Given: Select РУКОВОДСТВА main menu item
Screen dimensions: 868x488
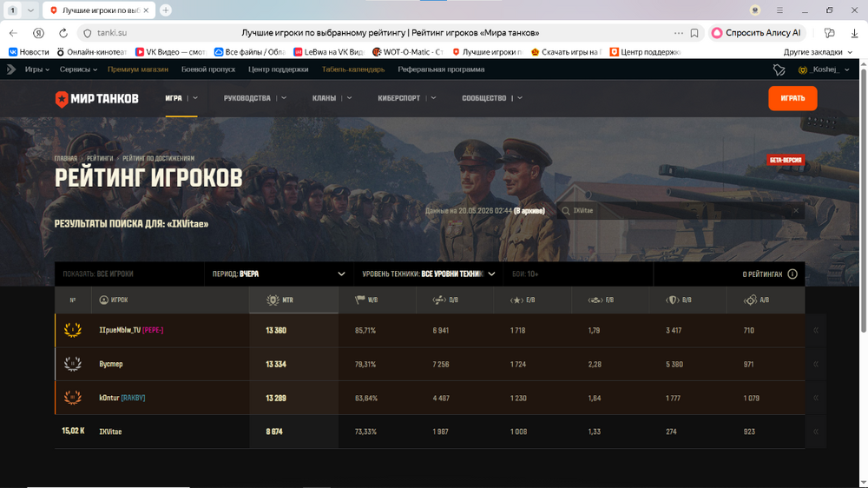Looking at the screenshot, I should point(247,98).
